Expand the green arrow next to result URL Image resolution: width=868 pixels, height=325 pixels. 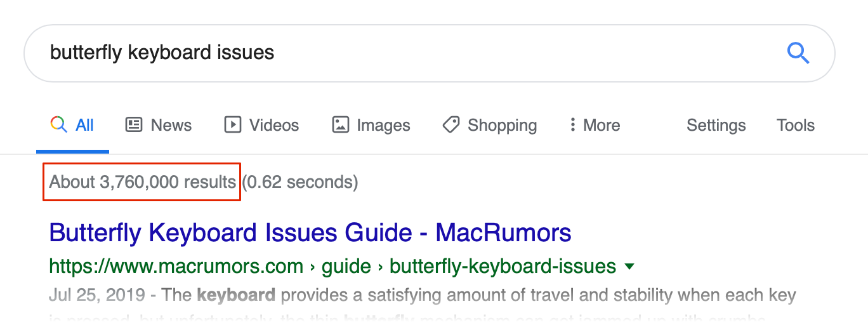629,267
